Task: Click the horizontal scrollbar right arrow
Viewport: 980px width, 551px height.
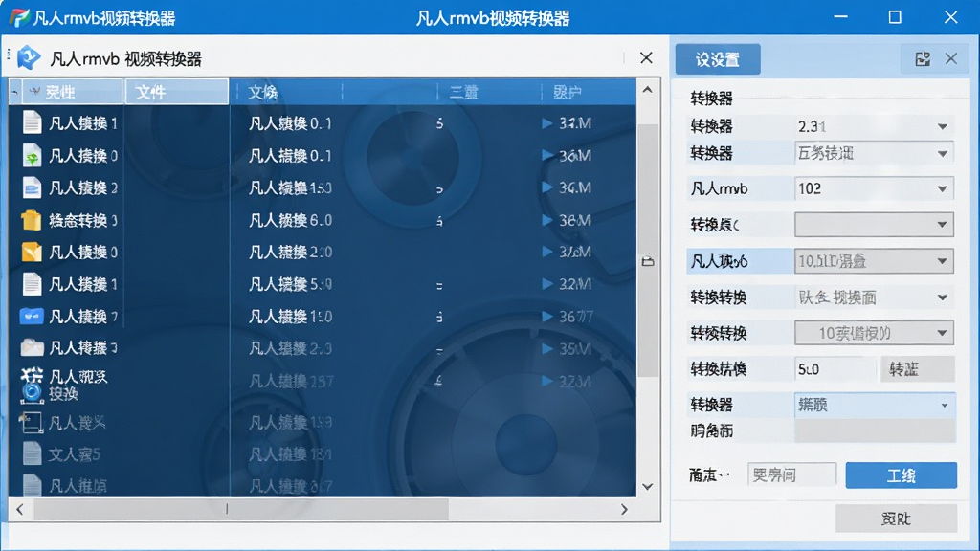Action: (x=624, y=509)
